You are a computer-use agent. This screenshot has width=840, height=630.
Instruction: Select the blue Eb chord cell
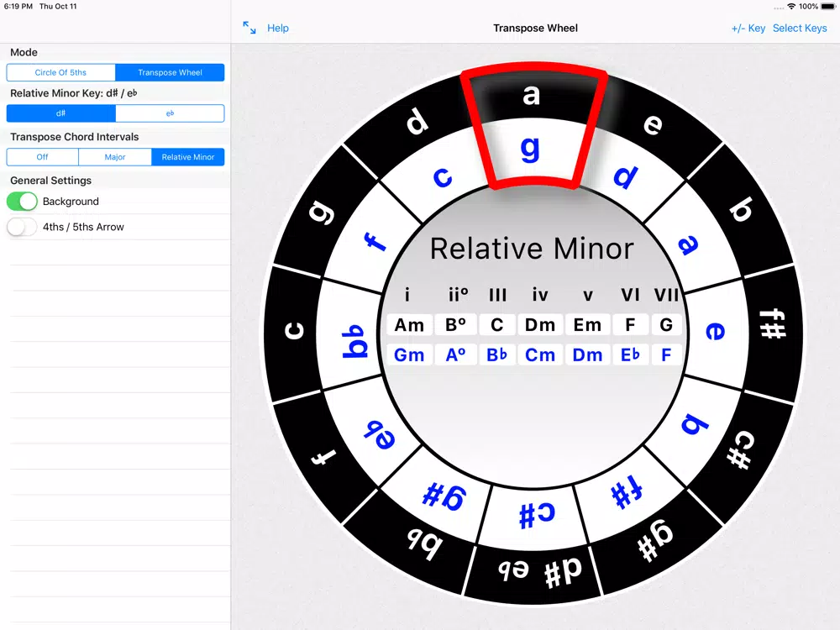point(630,354)
